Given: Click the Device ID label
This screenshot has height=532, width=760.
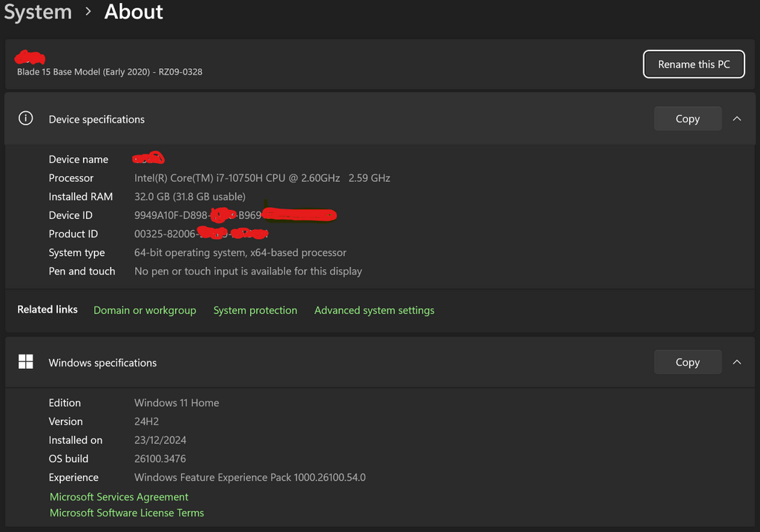Looking at the screenshot, I should [71, 215].
